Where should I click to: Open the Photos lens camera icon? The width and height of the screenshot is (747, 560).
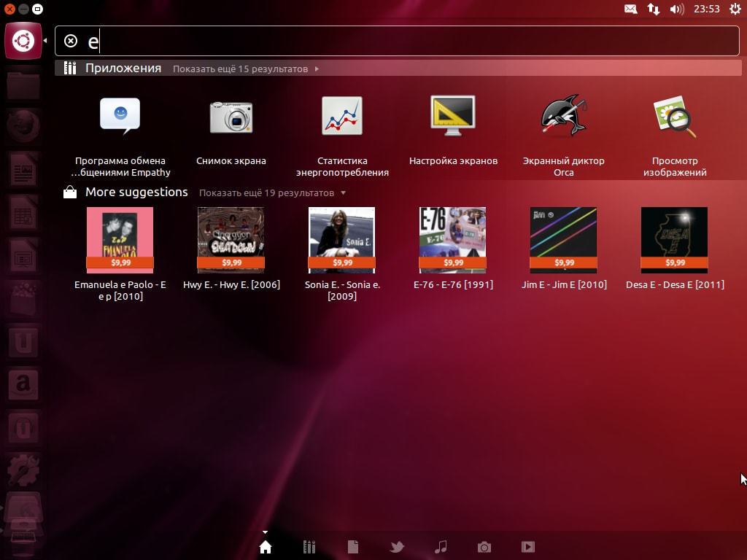pyautogui.click(x=484, y=547)
